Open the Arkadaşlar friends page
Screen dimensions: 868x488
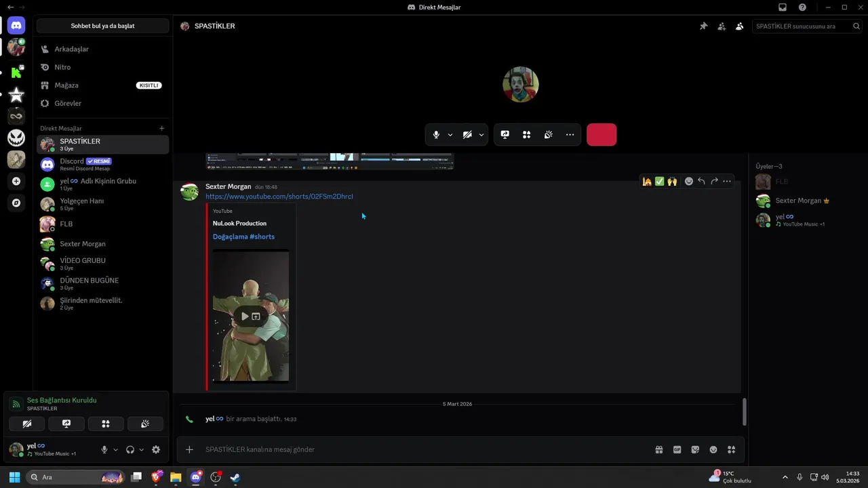point(102,49)
